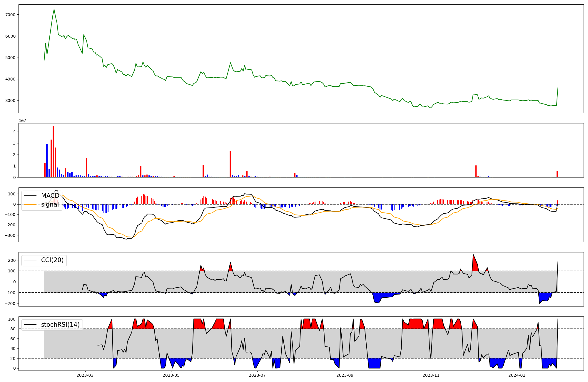Click the 2023-09 x-axis date label
Image resolution: width=588 pixels, height=382 pixels.
(x=345, y=375)
